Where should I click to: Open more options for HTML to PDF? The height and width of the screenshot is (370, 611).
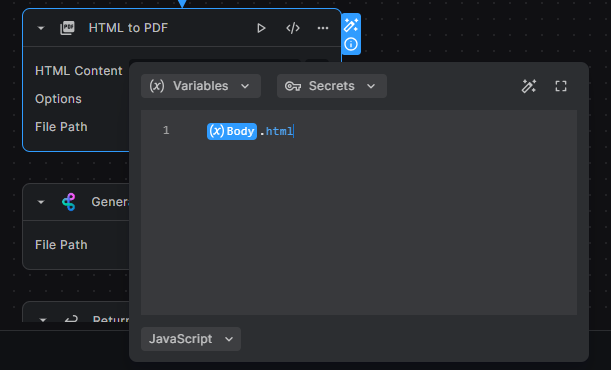point(323,28)
